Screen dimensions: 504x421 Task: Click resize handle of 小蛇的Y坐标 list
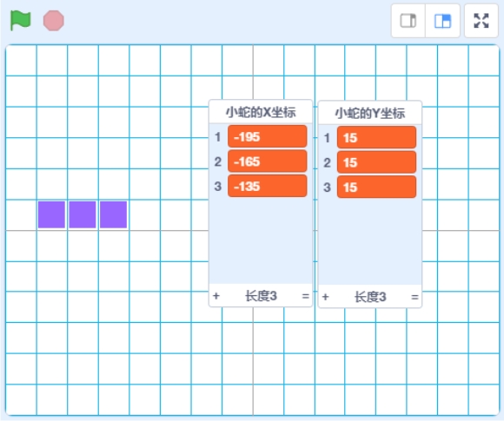coord(414,297)
